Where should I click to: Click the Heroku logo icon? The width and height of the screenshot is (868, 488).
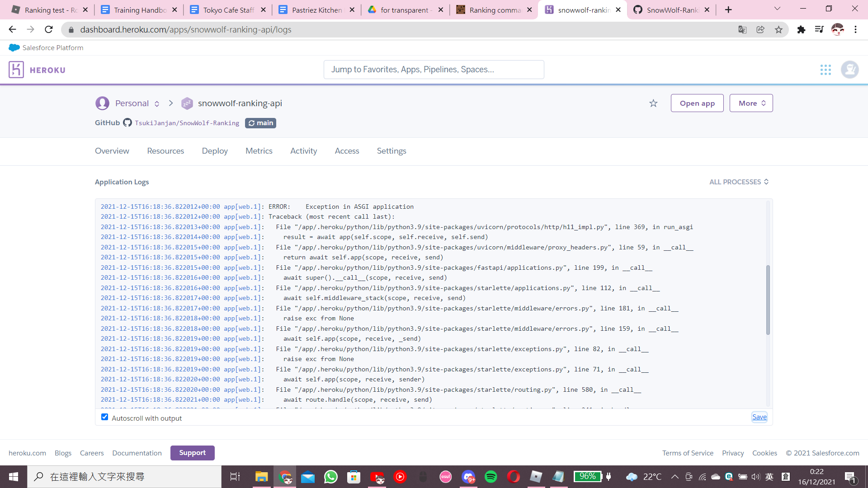tap(16, 70)
